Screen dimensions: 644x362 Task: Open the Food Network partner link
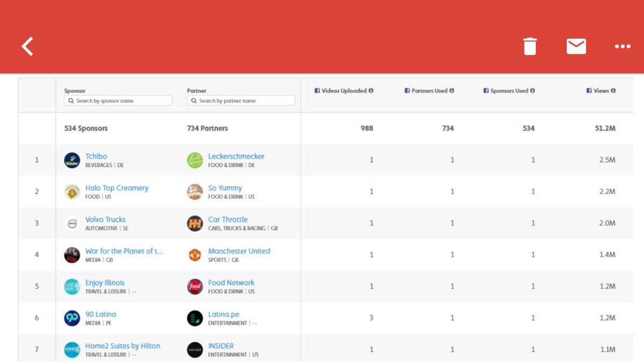[231, 283]
